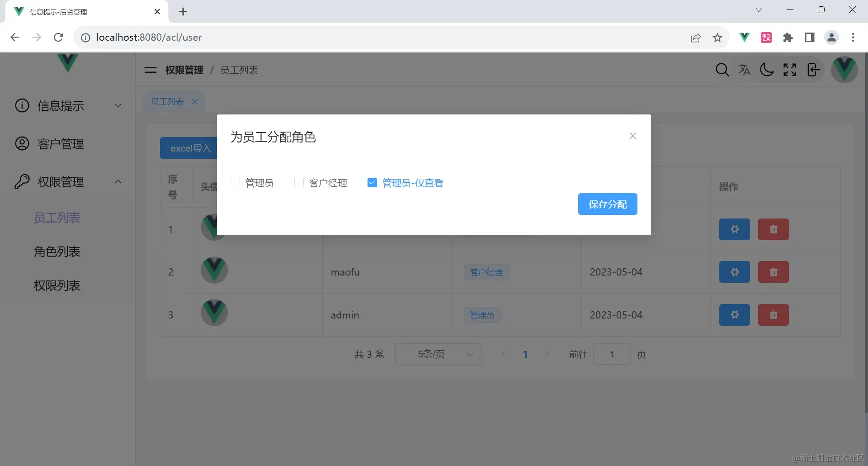868x466 pixels.
Task: Open the search magnifier icon
Action: tap(722, 70)
